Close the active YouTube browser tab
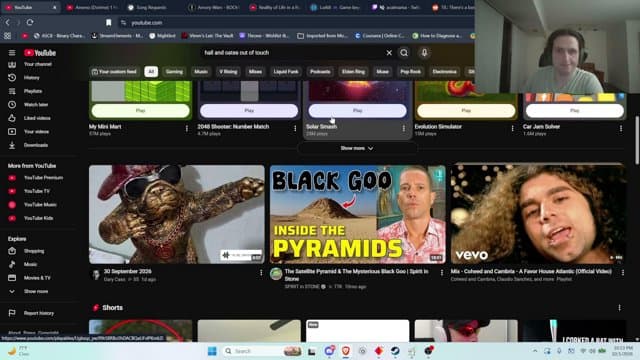 [x=55, y=7]
